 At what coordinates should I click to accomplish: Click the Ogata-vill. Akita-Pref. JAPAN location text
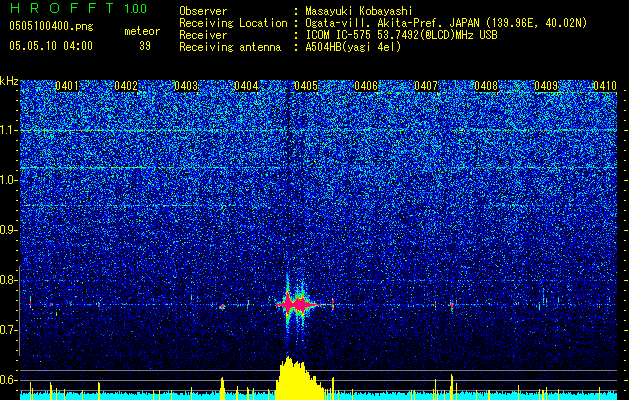(446, 23)
